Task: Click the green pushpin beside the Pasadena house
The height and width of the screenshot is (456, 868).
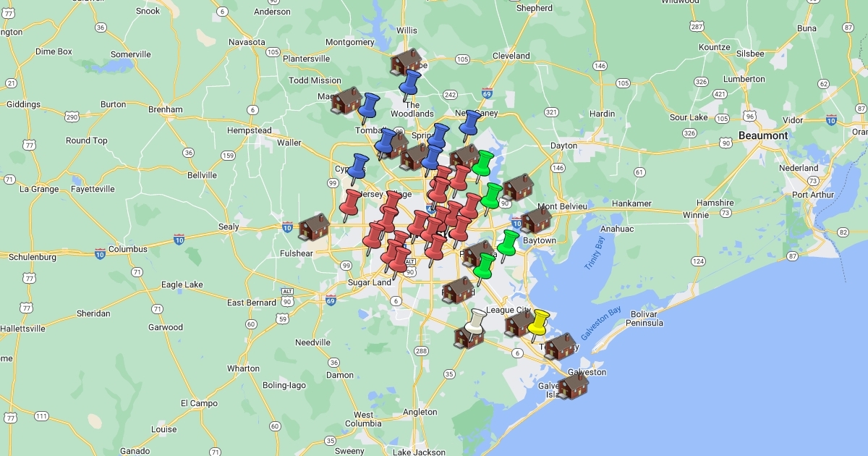Action: click(x=484, y=269)
